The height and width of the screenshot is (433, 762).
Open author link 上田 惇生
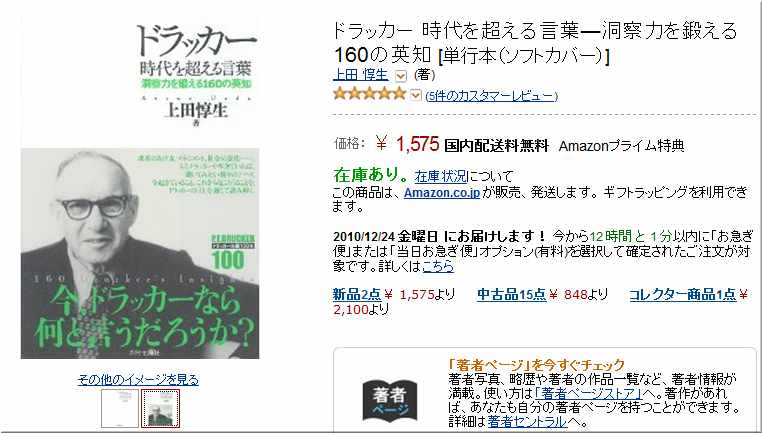(361, 75)
